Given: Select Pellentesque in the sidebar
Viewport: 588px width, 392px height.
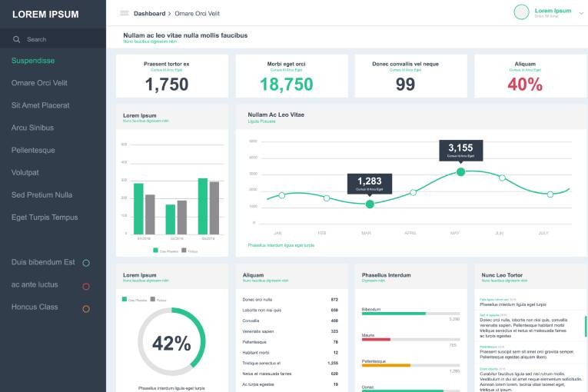Looking at the screenshot, I should pyautogui.click(x=33, y=151).
